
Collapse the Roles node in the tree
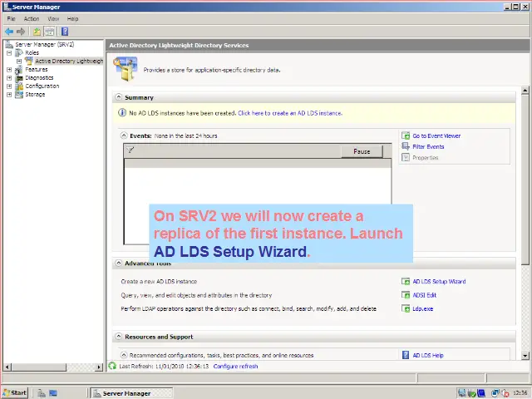[x=9, y=53]
